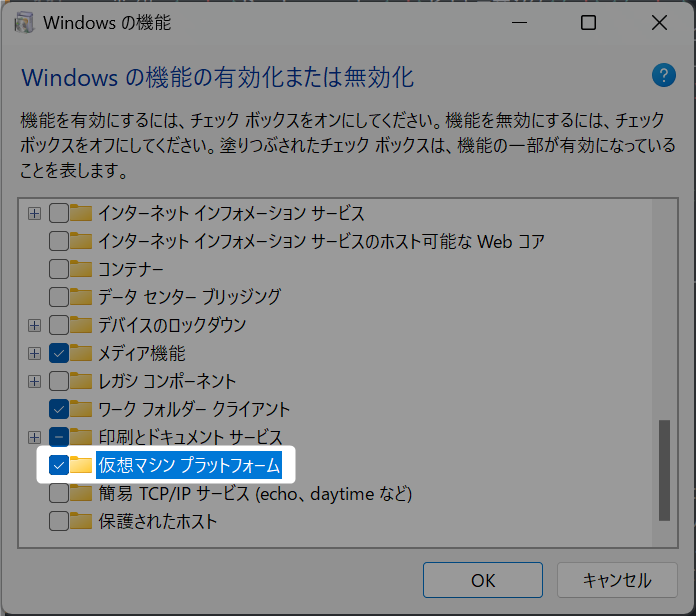Expand the メディア機能 tree node
The width and height of the screenshot is (696, 616).
34,353
